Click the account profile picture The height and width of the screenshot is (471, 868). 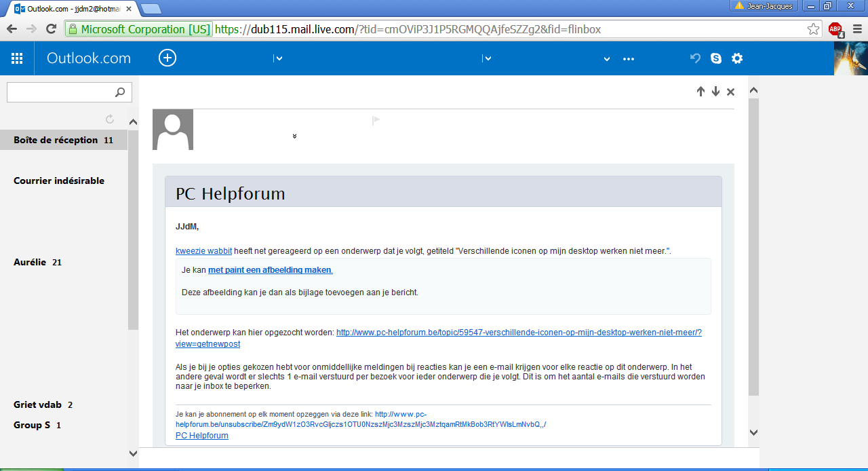tap(850, 58)
